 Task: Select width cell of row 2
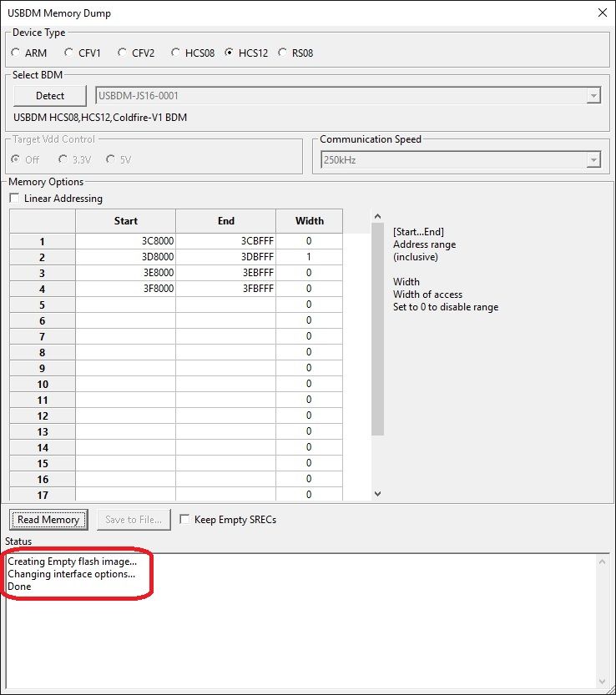pyautogui.click(x=309, y=257)
